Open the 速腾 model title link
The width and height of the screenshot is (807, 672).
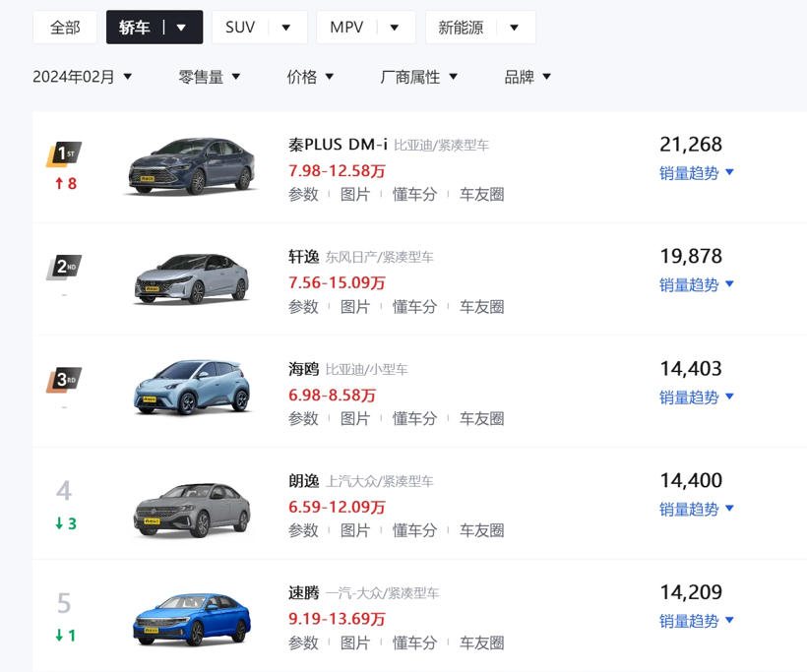pos(304,592)
